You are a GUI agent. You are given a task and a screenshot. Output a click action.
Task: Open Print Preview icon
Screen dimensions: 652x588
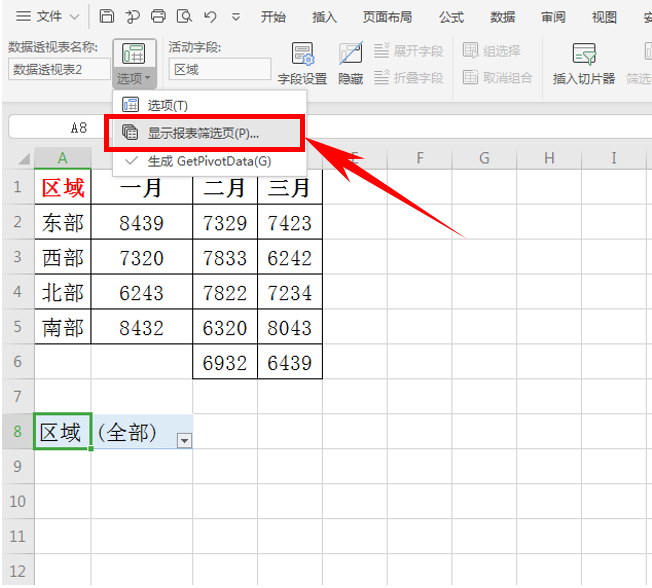184,17
